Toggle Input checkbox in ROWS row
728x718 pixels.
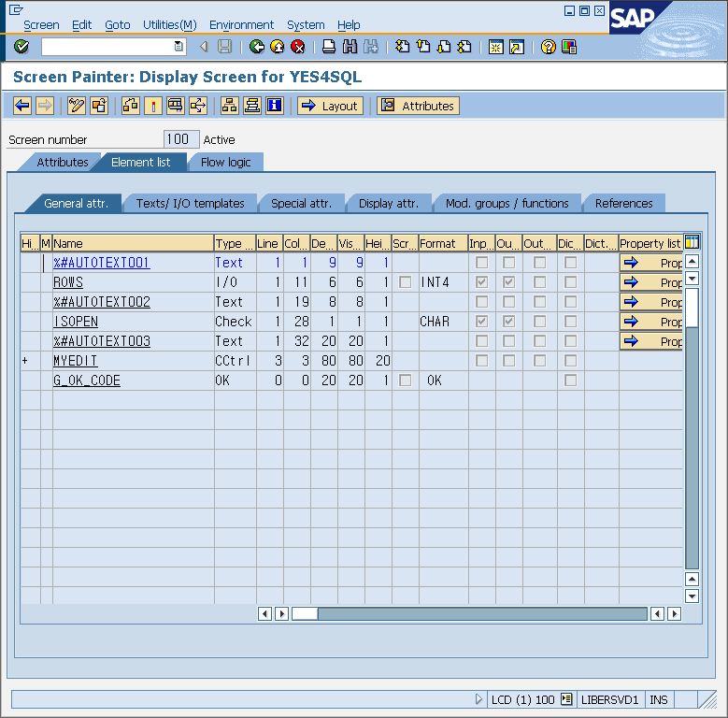click(x=481, y=282)
